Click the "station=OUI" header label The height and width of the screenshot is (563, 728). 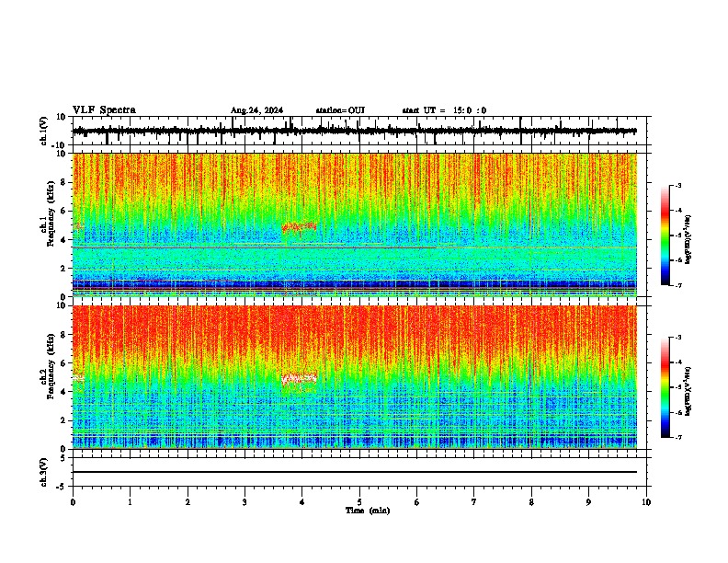[340, 110]
